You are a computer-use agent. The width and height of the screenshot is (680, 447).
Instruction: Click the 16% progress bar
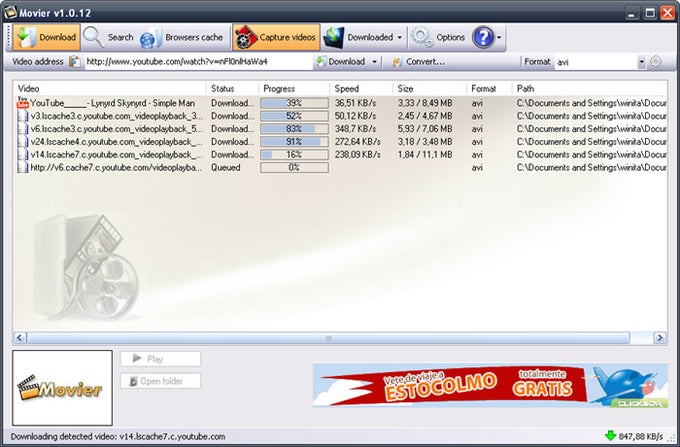click(294, 155)
